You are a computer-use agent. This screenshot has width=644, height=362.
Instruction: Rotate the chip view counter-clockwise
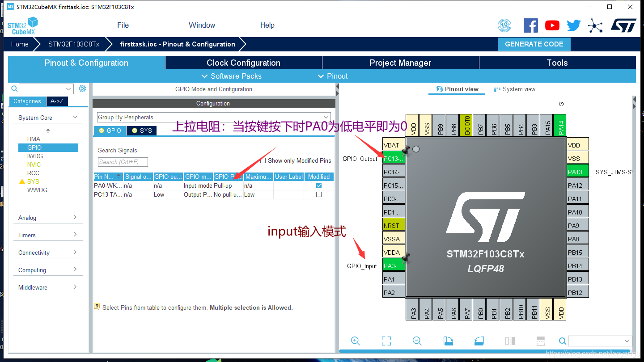point(479,341)
